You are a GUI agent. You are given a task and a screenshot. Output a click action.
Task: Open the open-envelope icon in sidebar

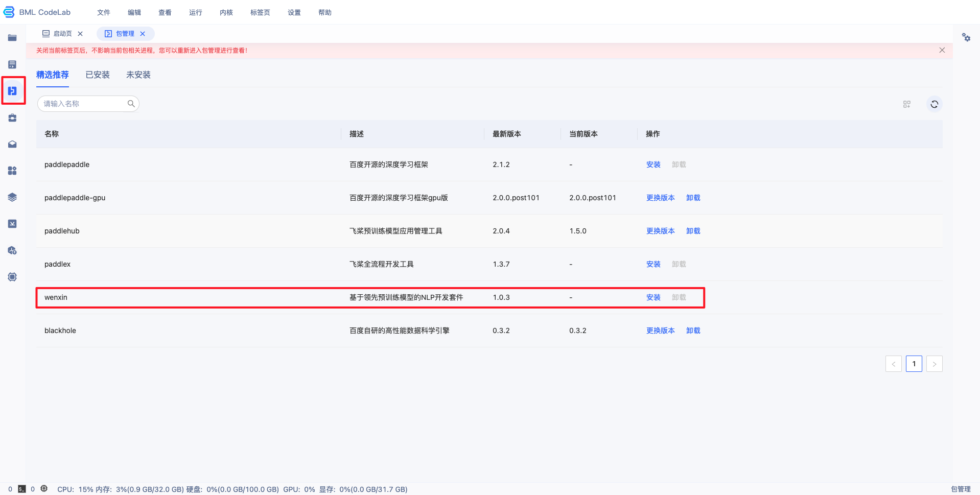click(12, 144)
